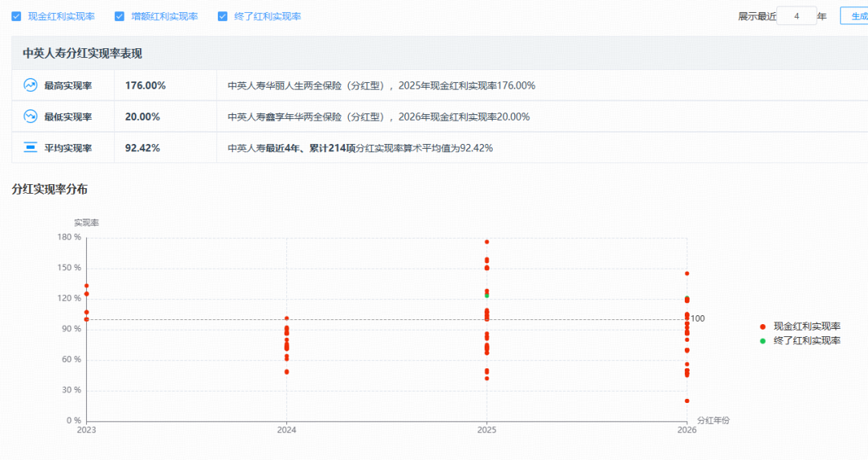Screen dimensions: 868x460
Task: Click the green data point in 2025
Action: [486, 295]
